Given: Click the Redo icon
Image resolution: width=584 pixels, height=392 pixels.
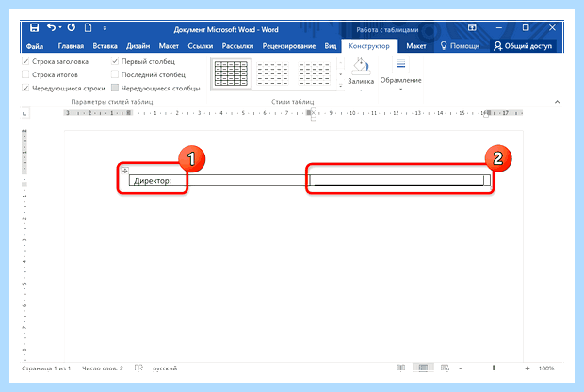Looking at the screenshot, I should click(x=72, y=27).
